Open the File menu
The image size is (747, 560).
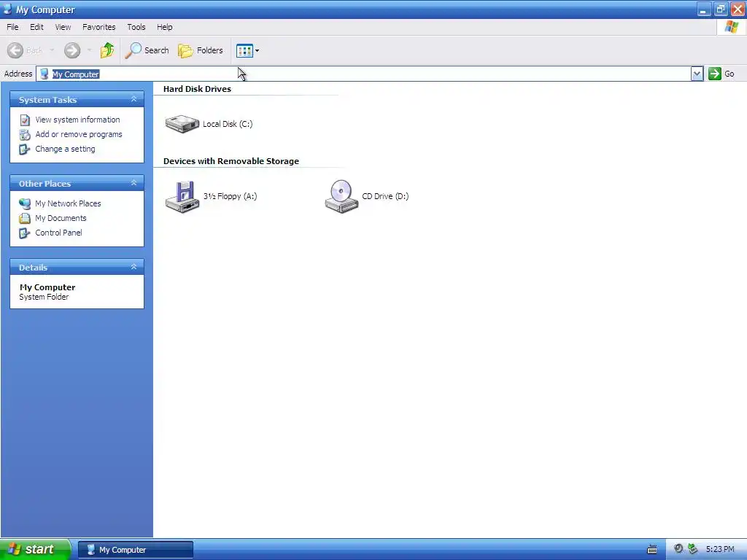tap(12, 27)
